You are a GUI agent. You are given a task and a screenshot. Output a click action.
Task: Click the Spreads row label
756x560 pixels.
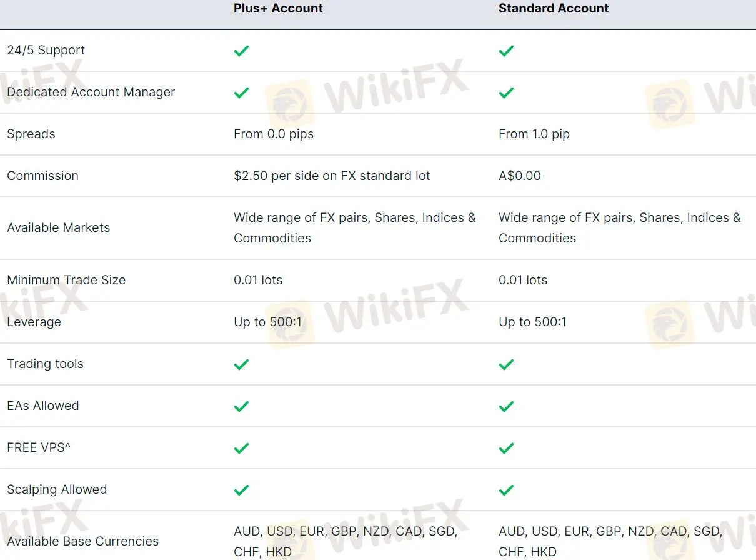pyautogui.click(x=31, y=134)
